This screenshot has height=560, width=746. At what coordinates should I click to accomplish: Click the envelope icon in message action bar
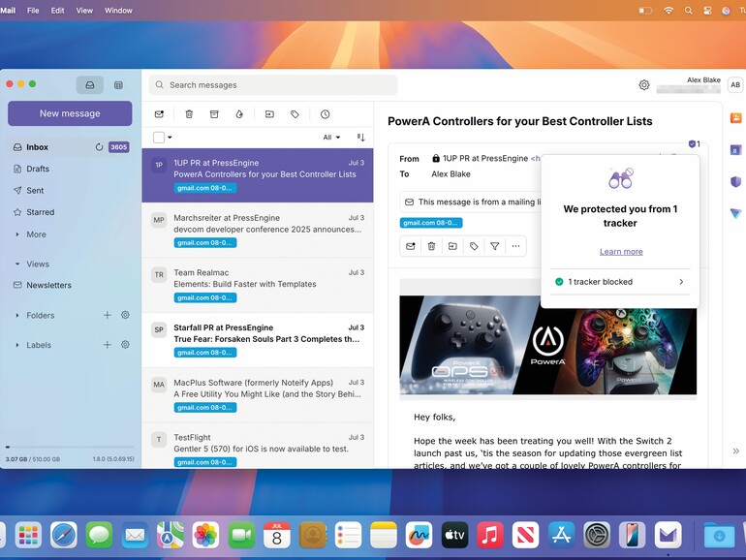411,246
